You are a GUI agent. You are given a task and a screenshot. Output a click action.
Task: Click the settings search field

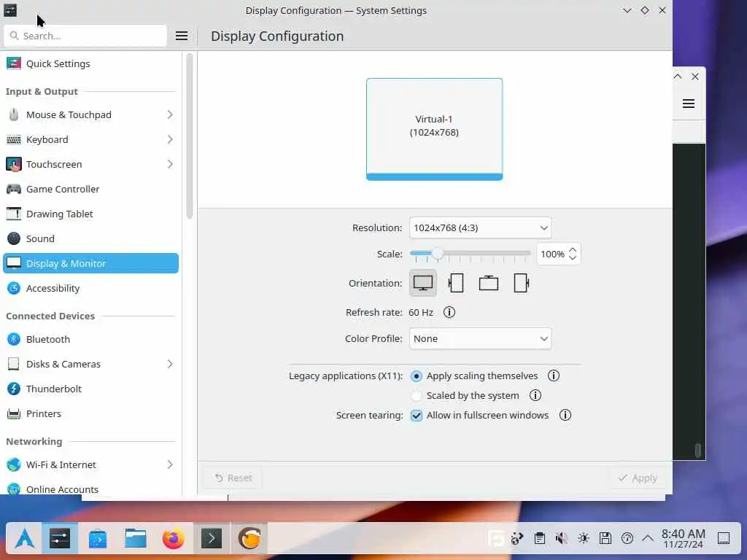(86, 36)
